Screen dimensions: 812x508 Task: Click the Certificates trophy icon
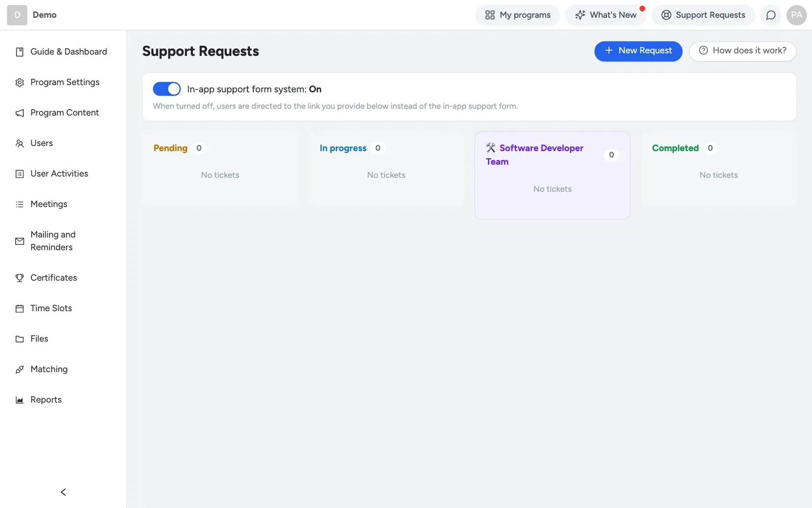tap(20, 278)
